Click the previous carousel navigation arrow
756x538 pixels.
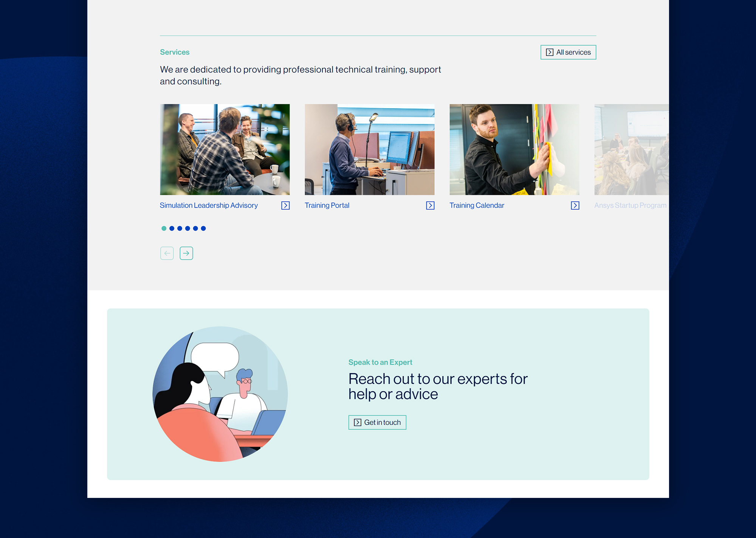[x=167, y=253]
